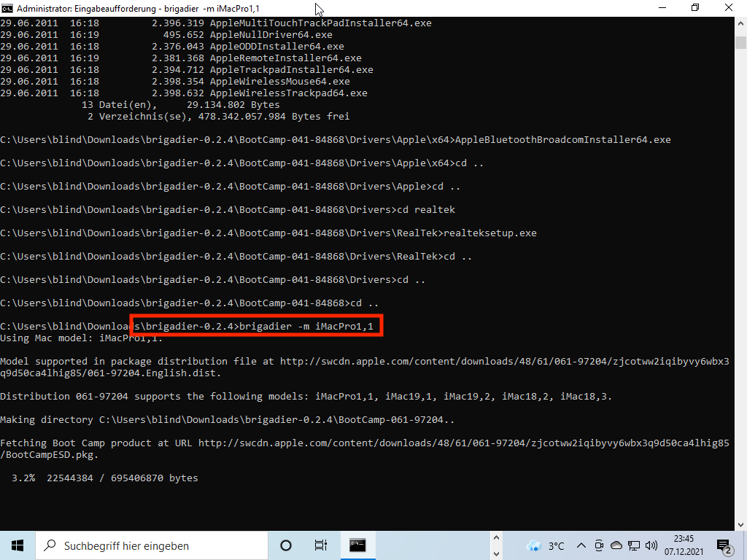Open the Windows Start menu
The image size is (747, 560).
click(18, 545)
